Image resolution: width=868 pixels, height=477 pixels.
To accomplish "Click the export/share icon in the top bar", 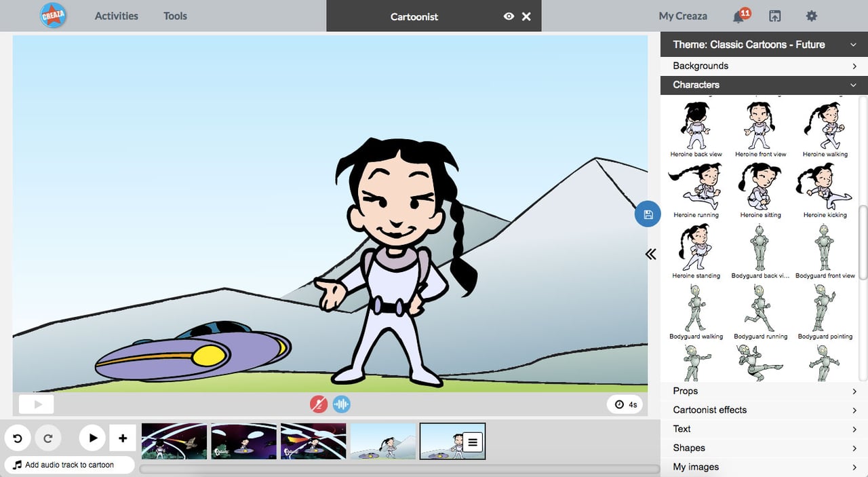I will pyautogui.click(x=775, y=16).
